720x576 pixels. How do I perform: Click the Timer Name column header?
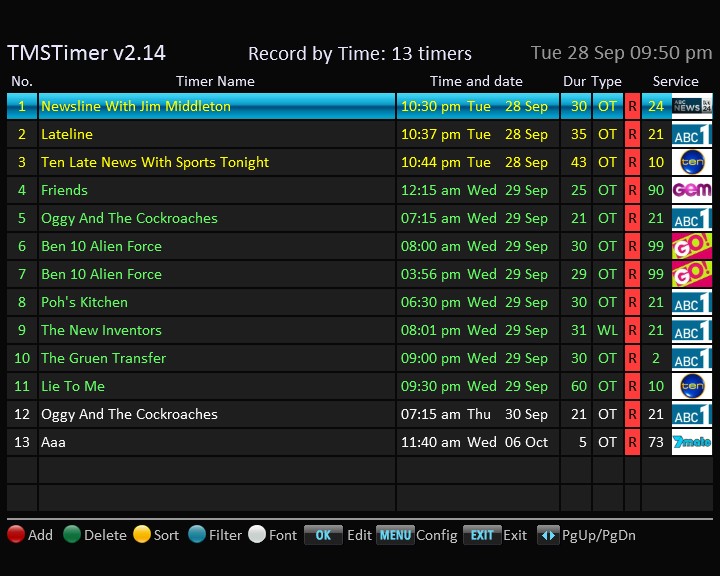(215, 81)
